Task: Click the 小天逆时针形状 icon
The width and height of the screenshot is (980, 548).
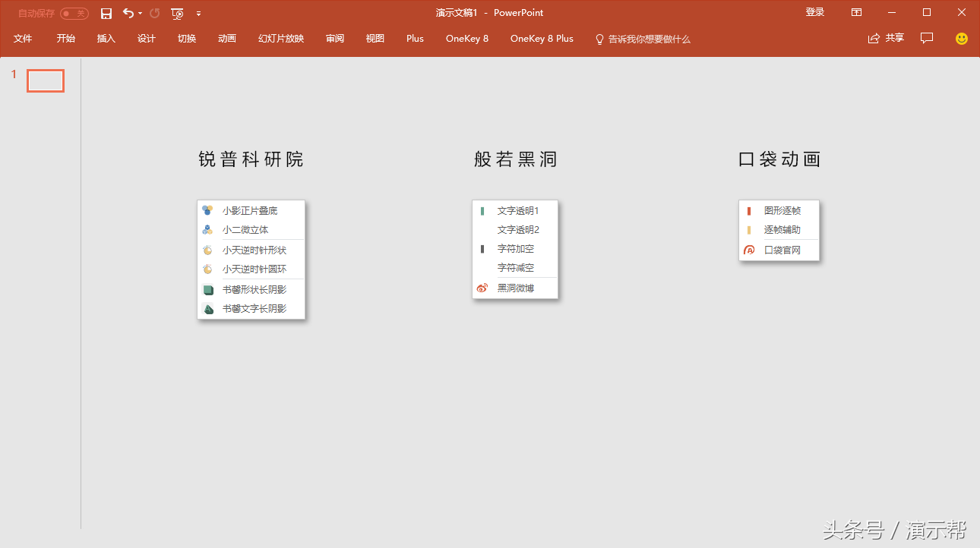Action: pos(207,250)
